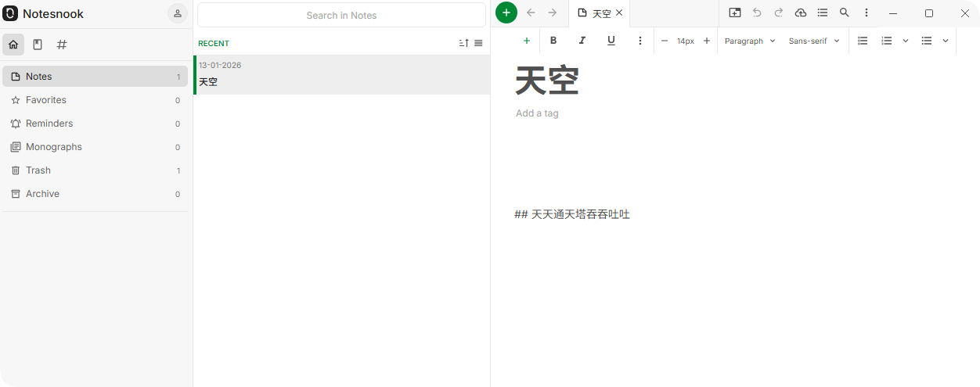Show the table of contents

click(822, 13)
